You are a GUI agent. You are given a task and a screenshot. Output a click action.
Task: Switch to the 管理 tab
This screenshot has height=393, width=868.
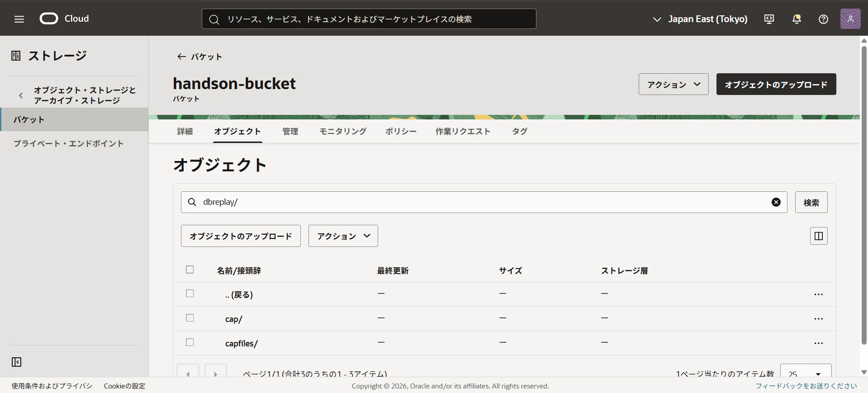coord(290,131)
